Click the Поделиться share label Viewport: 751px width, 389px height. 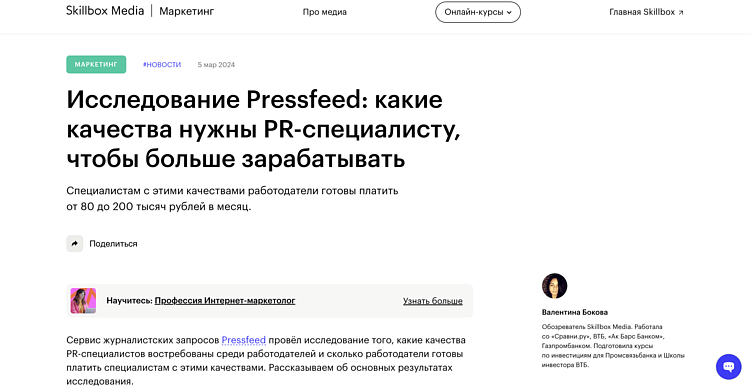click(x=113, y=244)
